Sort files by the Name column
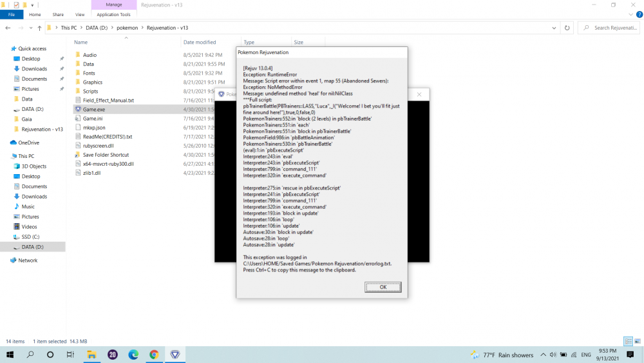Image resolution: width=644 pixels, height=363 pixels. (80, 42)
